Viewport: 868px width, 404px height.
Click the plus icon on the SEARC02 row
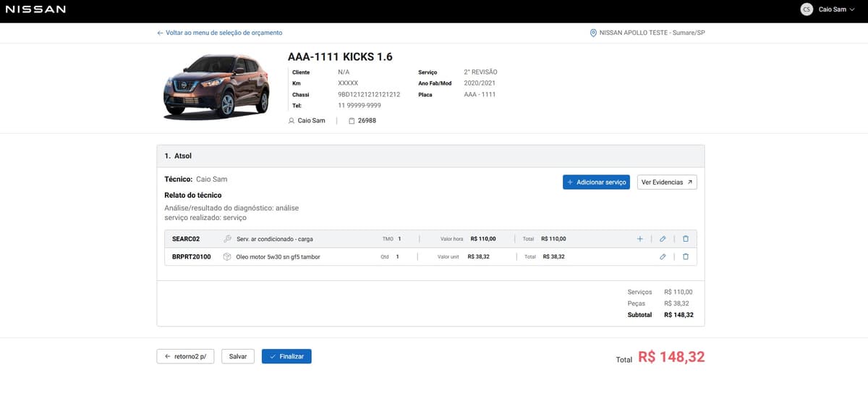[x=639, y=239]
